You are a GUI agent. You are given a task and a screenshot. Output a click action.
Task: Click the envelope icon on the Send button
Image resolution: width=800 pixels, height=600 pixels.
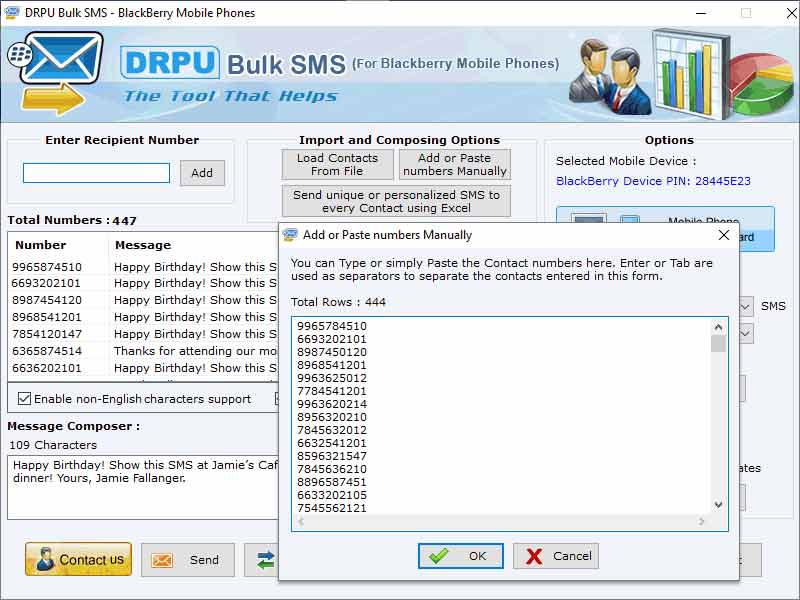point(160,560)
